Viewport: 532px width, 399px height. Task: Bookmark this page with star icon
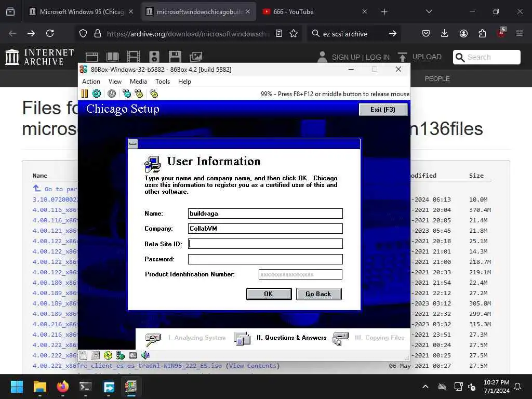pyautogui.click(x=294, y=33)
